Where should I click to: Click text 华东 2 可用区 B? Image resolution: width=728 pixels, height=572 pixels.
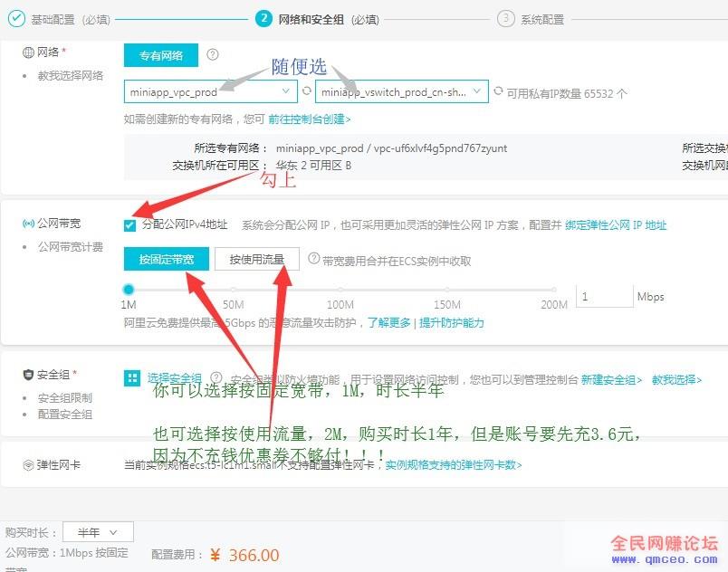coord(313,166)
